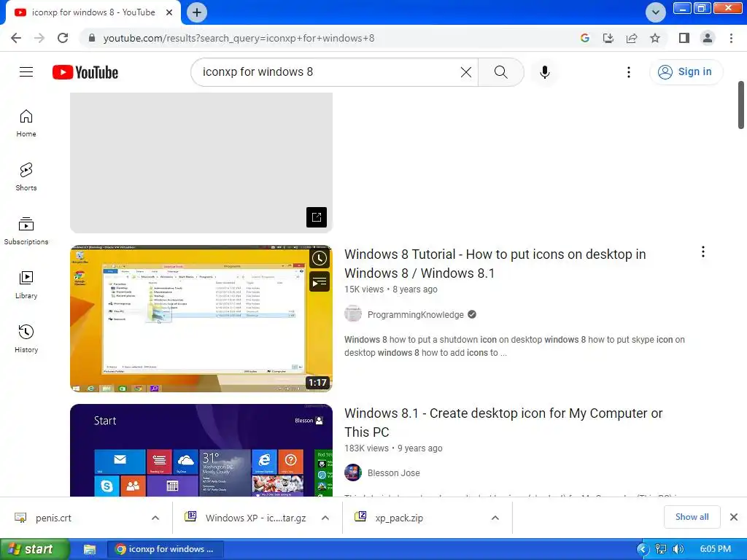Select Chrome iconxp taskbar button
Viewport: 747px width, 560px height.
click(164, 549)
